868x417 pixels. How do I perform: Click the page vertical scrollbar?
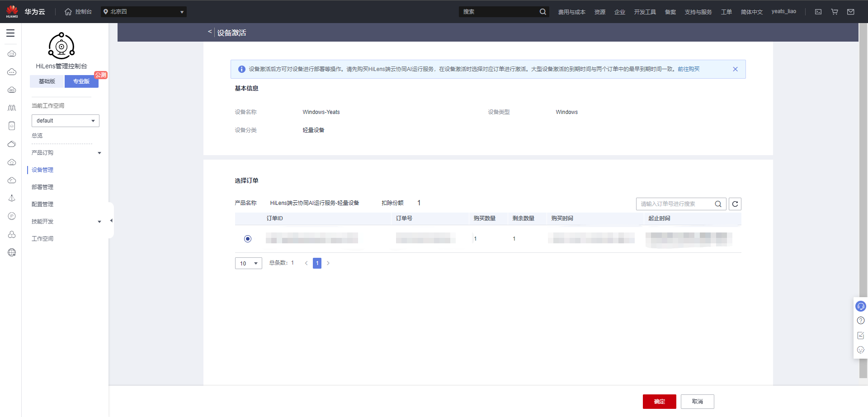click(x=863, y=200)
